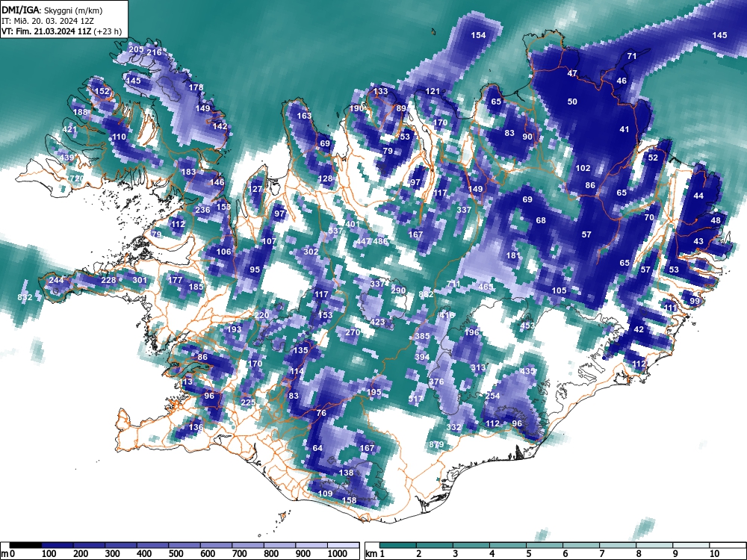
Task: Select the darkest blue swatch between 100 and 200
Action: click(58, 545)
